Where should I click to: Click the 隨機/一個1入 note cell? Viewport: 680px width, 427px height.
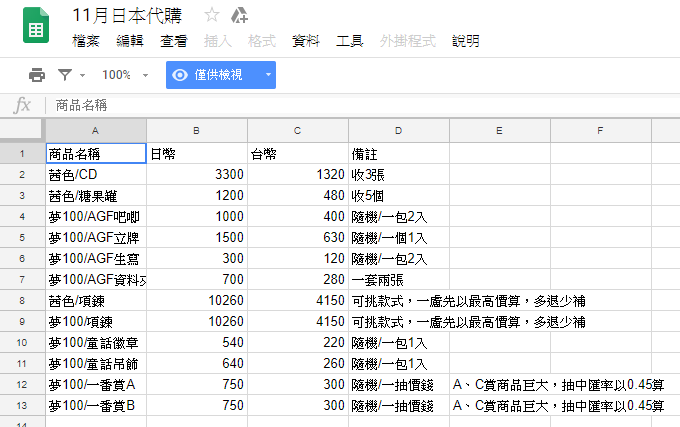[x=399, y=238]
